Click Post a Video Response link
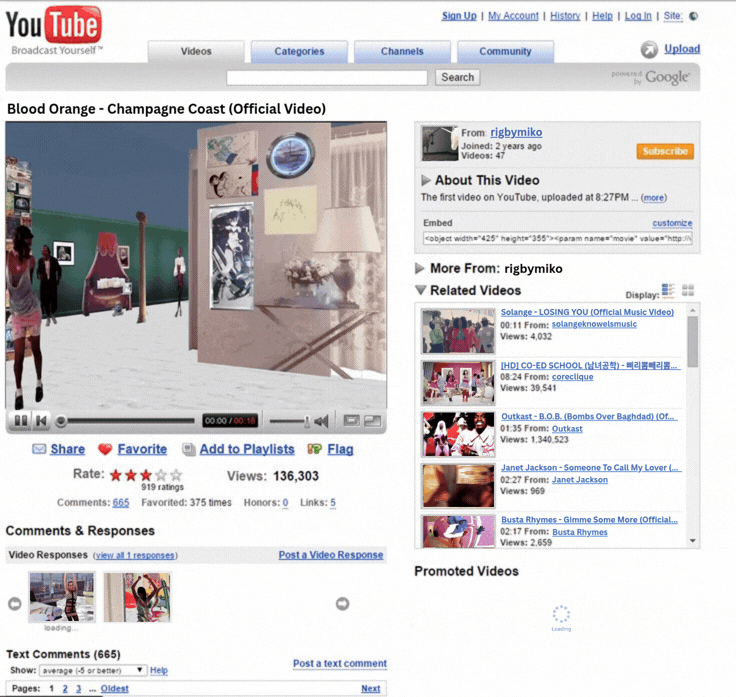The height and width of the screenshot is (697, 736). [331, 555]
